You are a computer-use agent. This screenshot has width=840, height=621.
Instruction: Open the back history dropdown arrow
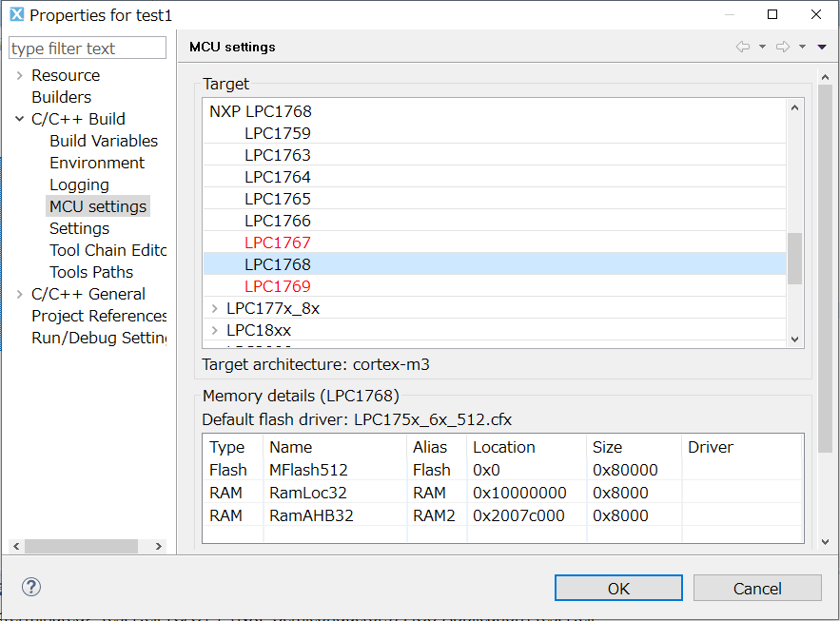click(762, 47)
